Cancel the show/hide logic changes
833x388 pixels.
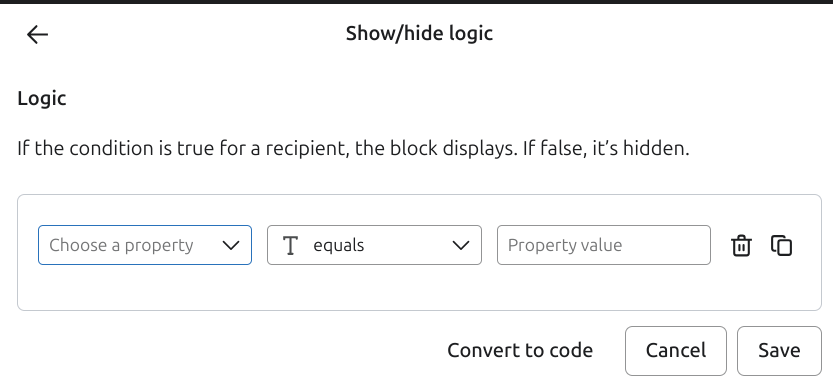(x=675, y=351)
